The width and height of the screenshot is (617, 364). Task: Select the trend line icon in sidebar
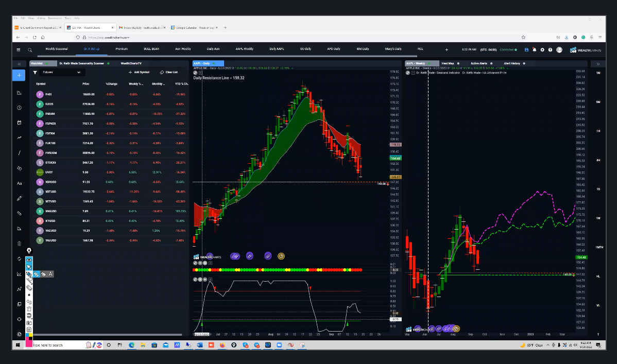19,138
